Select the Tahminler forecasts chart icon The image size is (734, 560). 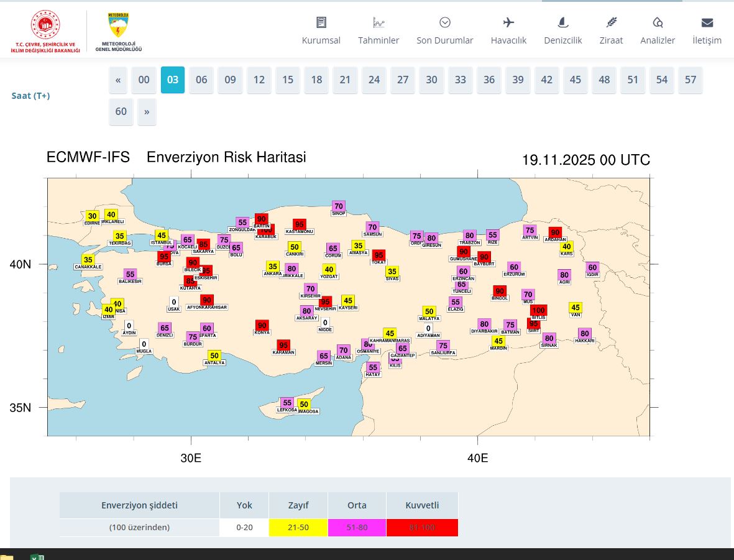pos(378,22)
